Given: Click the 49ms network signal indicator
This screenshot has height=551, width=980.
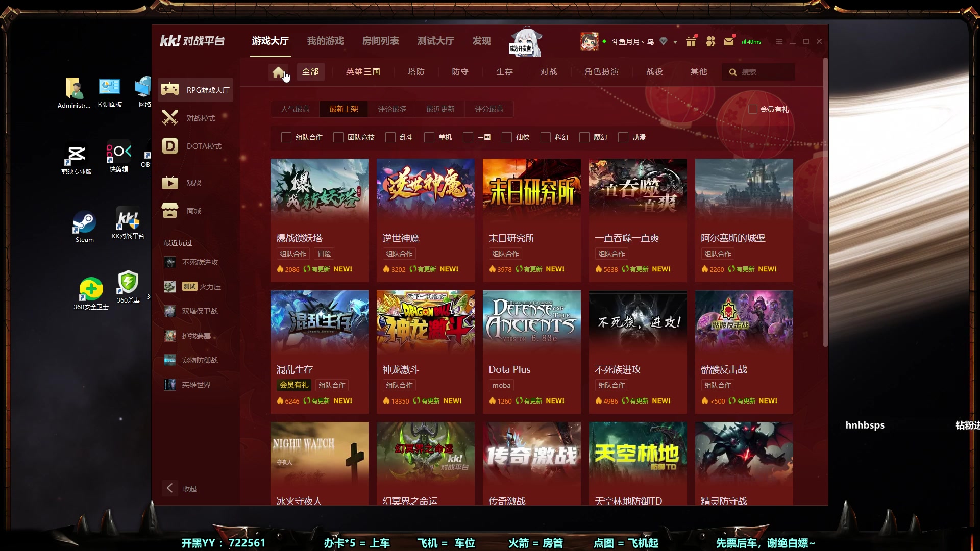Looking at the screenshot, I should tap(751, 42).
